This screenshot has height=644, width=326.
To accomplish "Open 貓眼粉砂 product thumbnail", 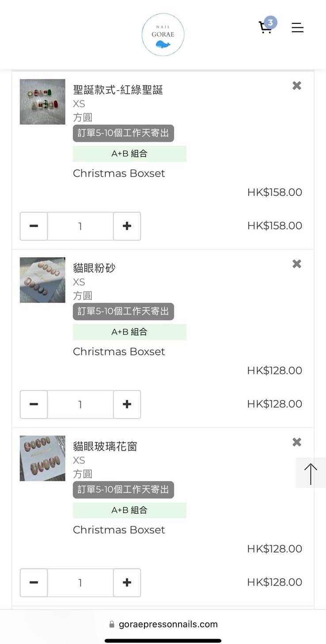I will (x=42, y=280).
